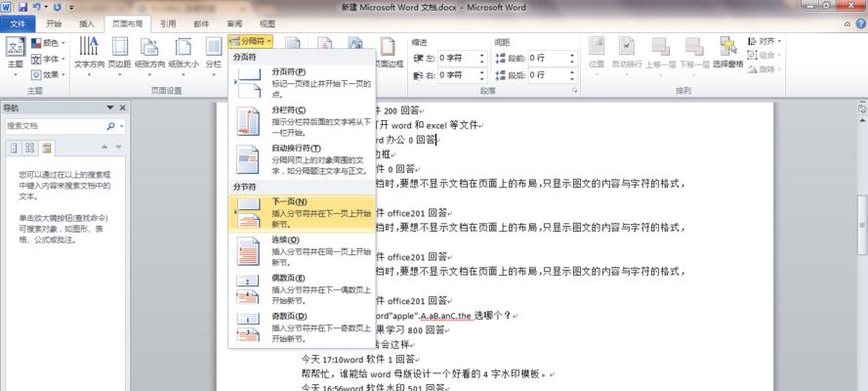Screen dimensions: 868x391
Task: Open the 文件 (File) tab
Action: (18, 23)
